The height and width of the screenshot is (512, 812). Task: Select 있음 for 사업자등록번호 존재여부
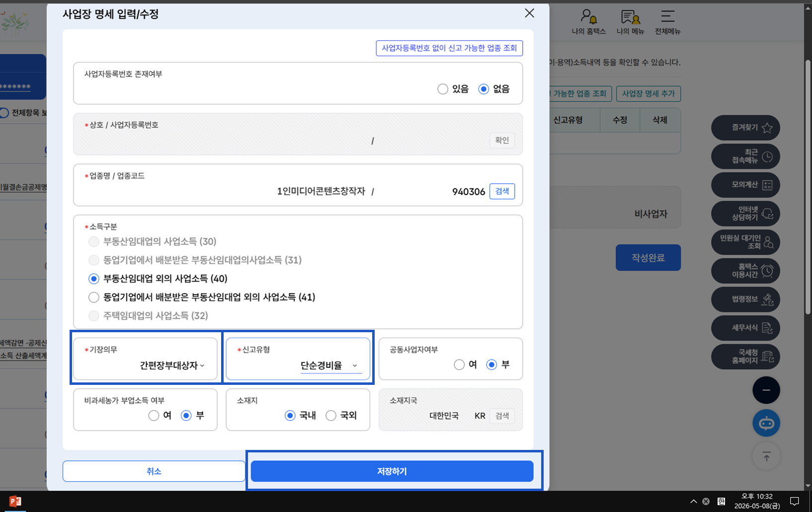pos(442,89)
